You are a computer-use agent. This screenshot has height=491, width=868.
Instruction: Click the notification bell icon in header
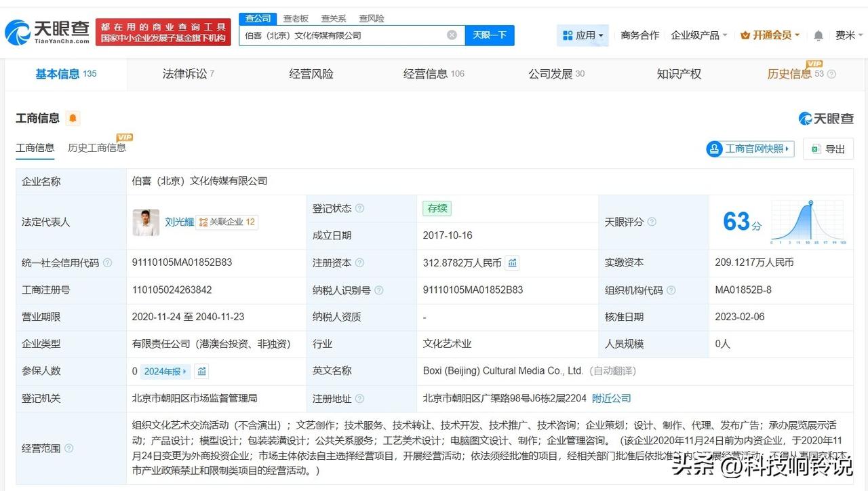click(818, 35)
